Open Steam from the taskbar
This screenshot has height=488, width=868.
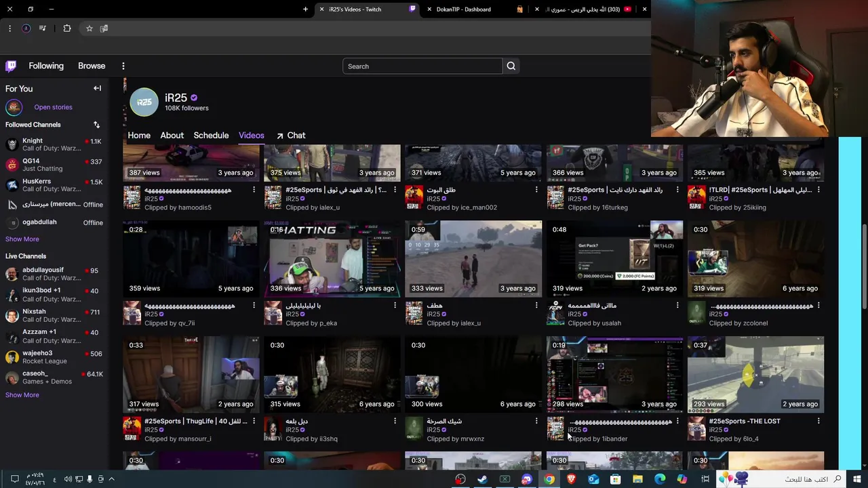pos(482,479)
